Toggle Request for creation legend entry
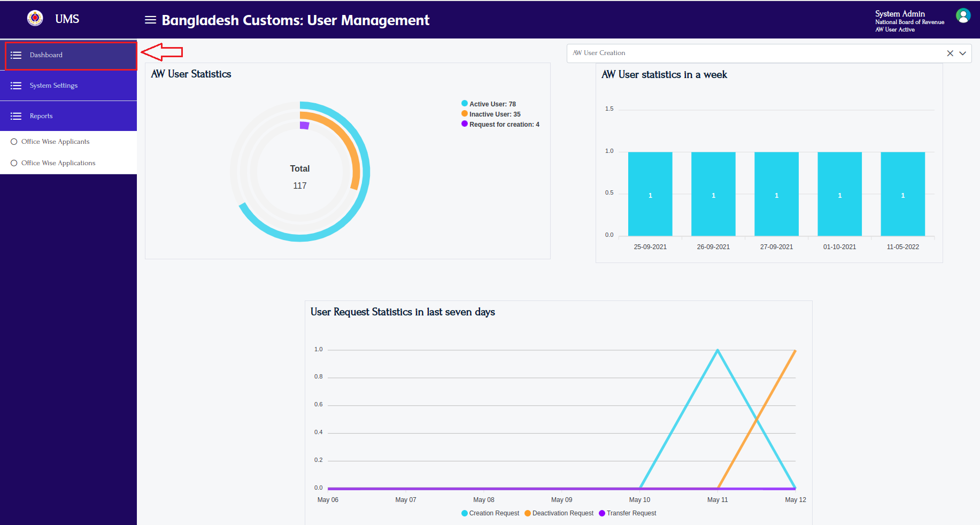 [x=500, y=124]
